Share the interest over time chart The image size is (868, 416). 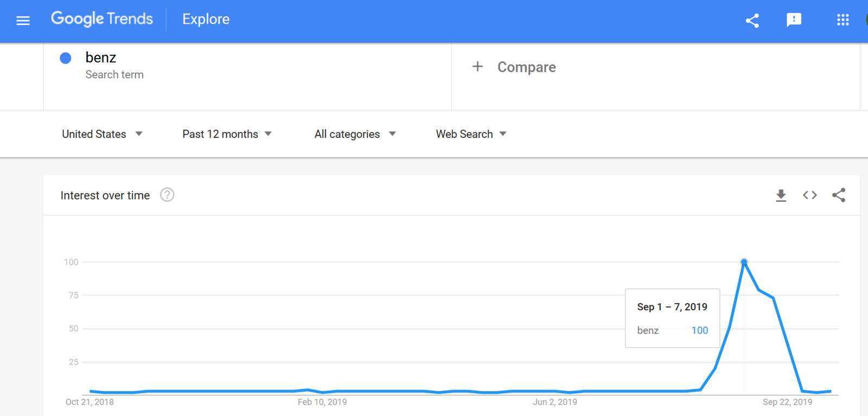click(839, 195)
